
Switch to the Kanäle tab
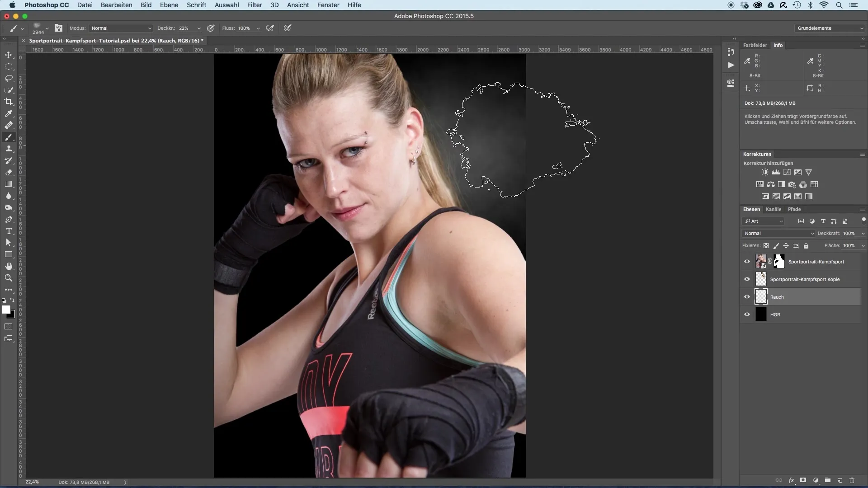click(x=773, y=209)
